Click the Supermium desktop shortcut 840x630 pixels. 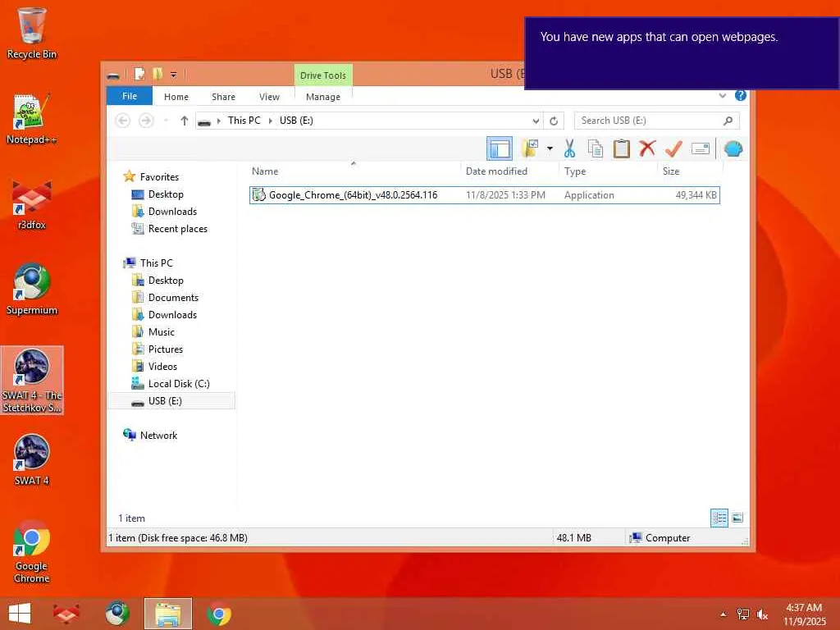(32, 290)
